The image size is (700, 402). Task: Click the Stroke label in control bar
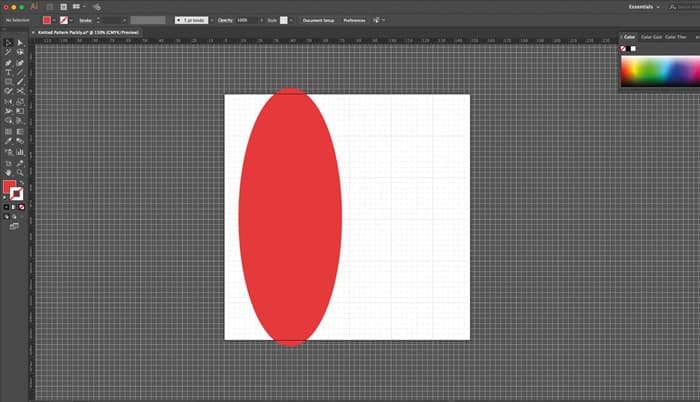coord(85,21)
